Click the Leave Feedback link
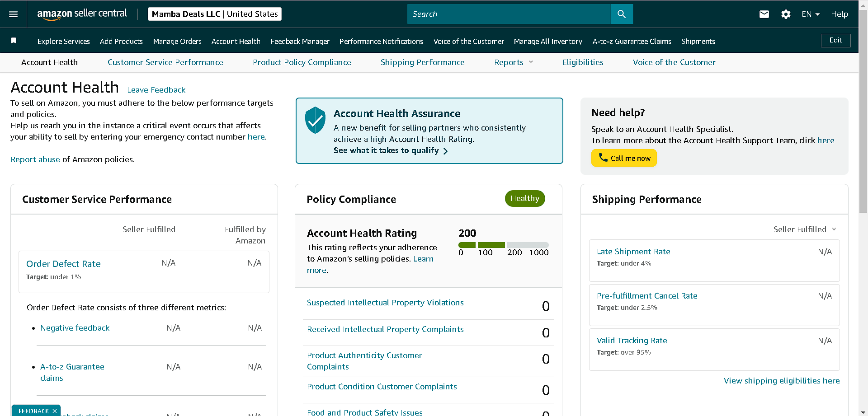The width and height of the screenshot is (868, 416). [156, 90]
